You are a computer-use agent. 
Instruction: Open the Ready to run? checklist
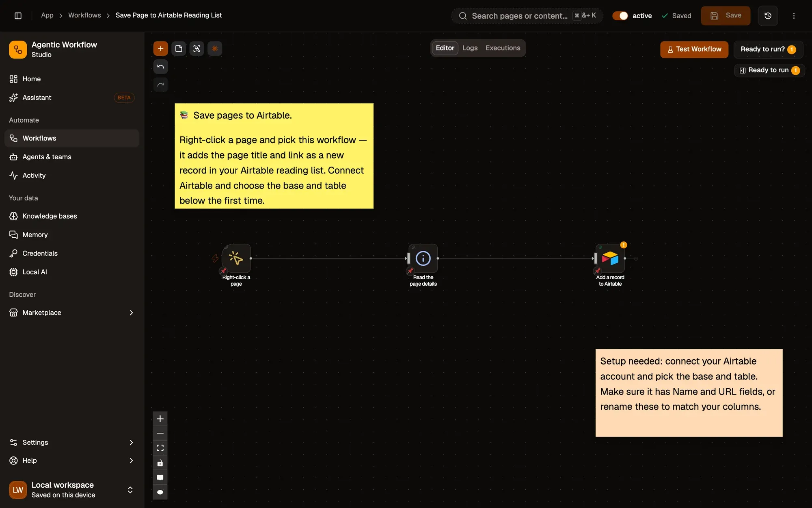[x=768, y=49]
